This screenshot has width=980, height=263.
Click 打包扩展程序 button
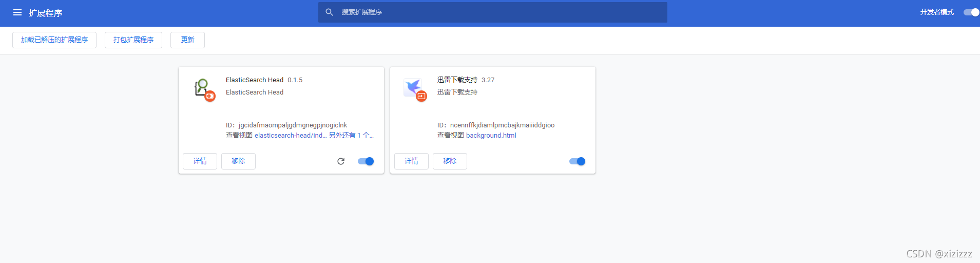click(133, 40)
